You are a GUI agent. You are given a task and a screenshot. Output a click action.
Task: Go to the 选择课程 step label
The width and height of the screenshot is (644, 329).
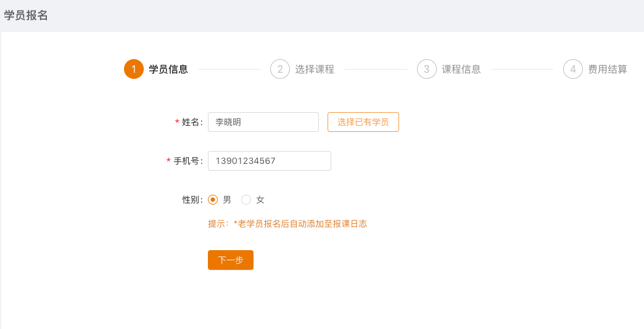pos(315,69)
